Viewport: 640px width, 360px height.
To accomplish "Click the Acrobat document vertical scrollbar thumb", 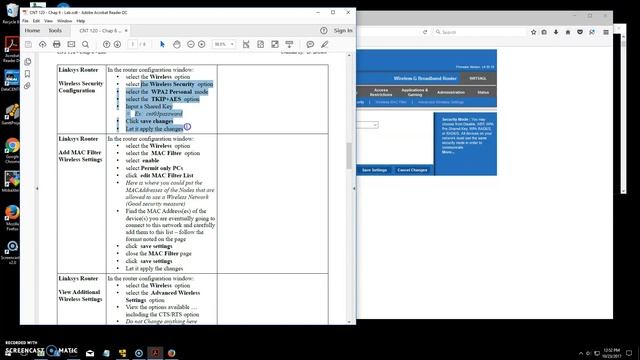I will point(349,156).
